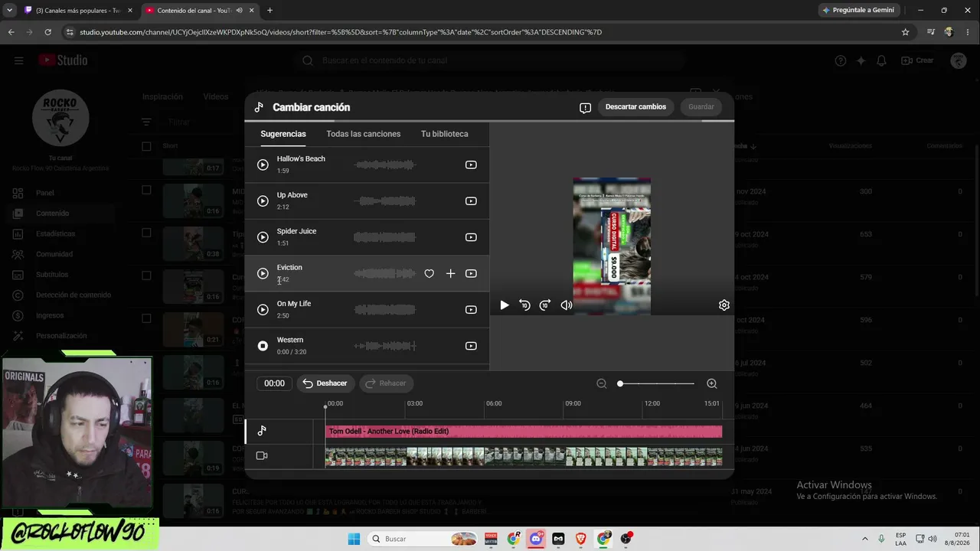
Task: Open Western on YouTube icon
Action: (x=471, y=346)
